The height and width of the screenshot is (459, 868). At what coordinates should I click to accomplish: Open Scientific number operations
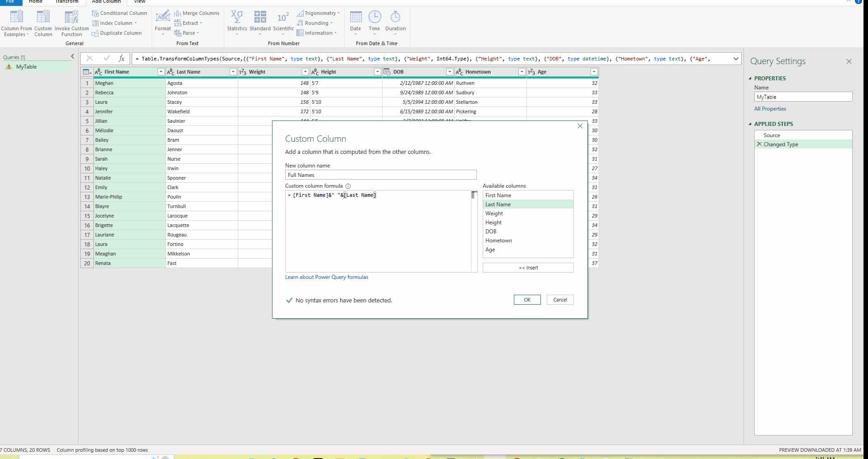click(x=283, y=23)
